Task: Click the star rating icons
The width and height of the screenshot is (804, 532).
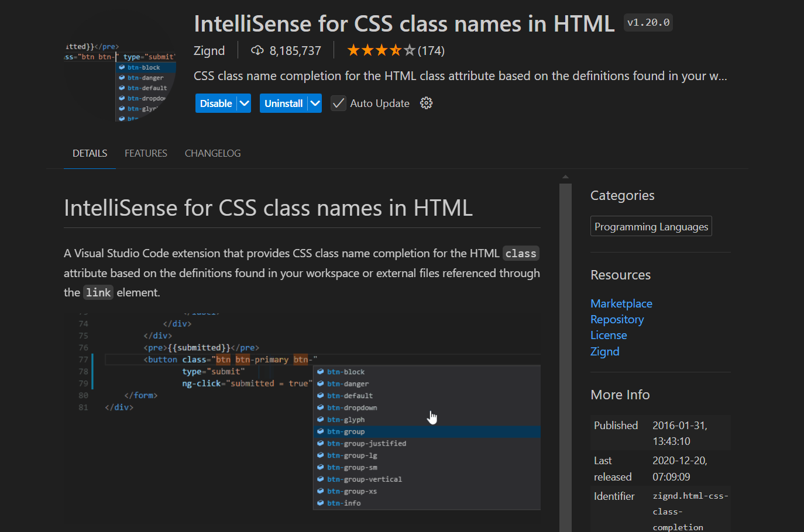Action: coord(381,51)
